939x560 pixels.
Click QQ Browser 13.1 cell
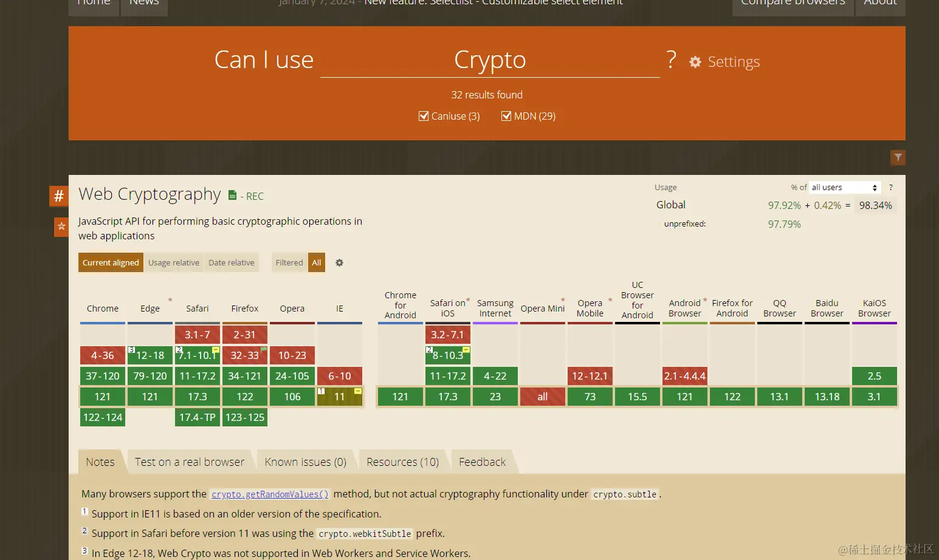point(780,397)
